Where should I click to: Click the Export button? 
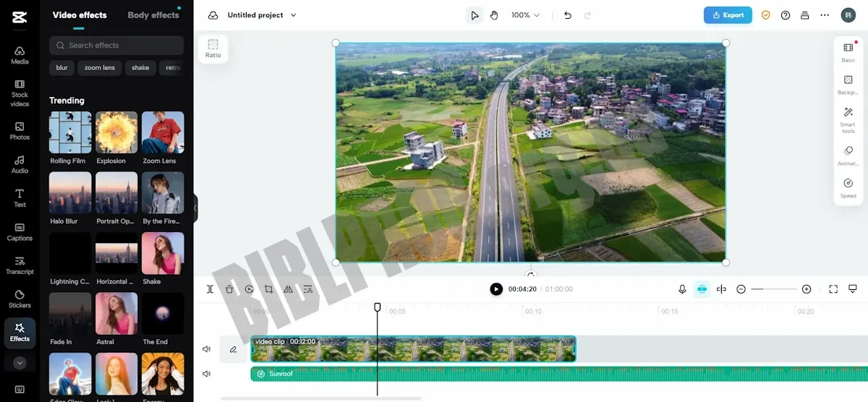[728, 15]
